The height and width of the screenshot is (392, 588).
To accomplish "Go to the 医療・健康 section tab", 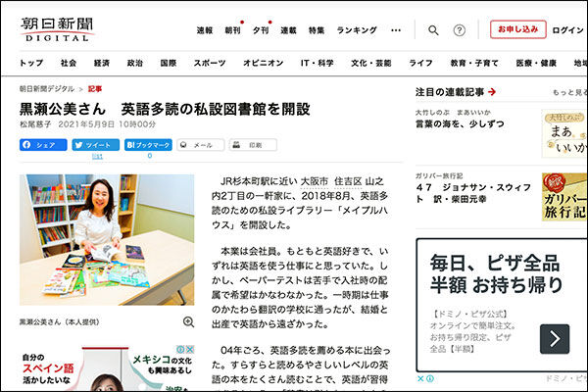I will 536,63.
